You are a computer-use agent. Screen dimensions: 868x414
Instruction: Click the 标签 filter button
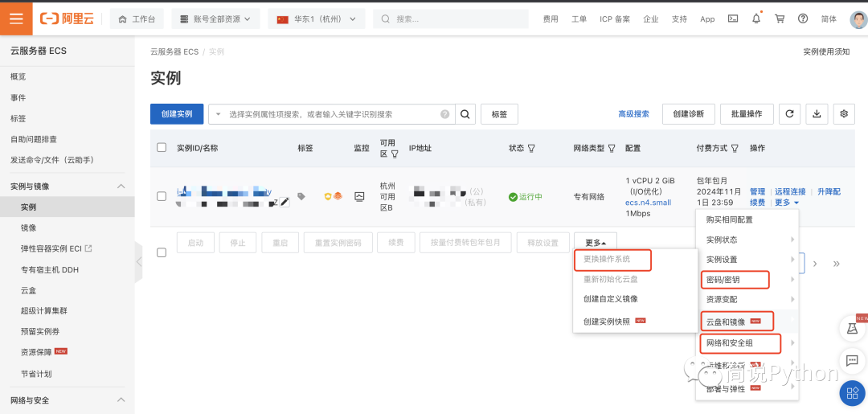pyautogui.click(x=499, y=114)
